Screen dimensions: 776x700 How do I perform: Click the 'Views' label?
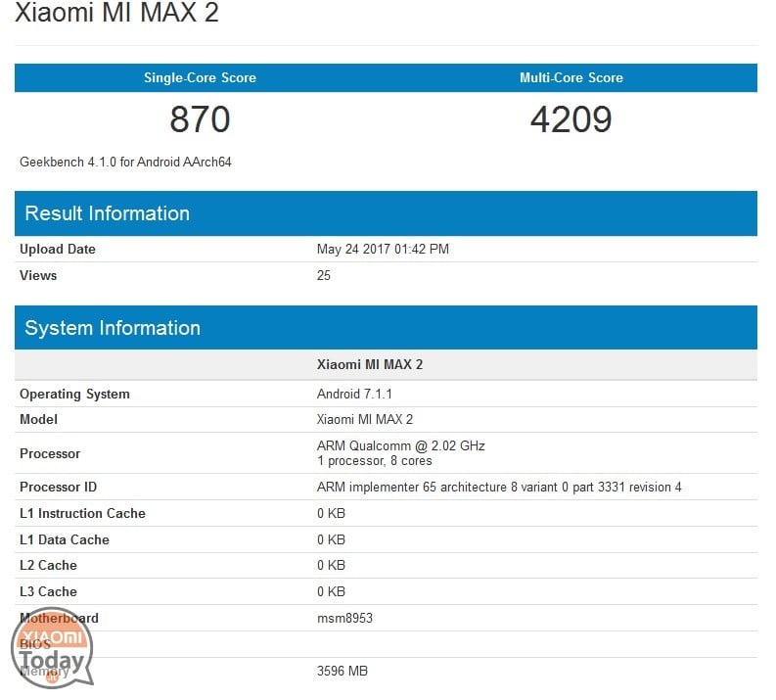[x=38, y=275]
